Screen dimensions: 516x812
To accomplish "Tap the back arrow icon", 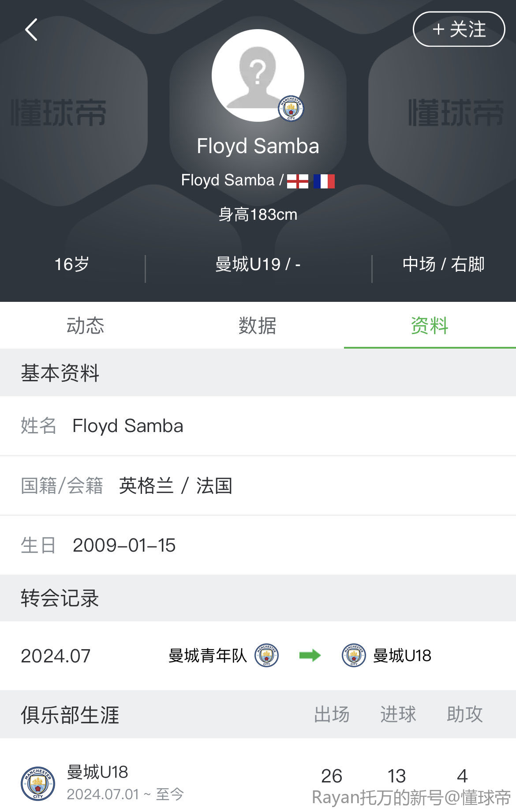I will (31, 30).
